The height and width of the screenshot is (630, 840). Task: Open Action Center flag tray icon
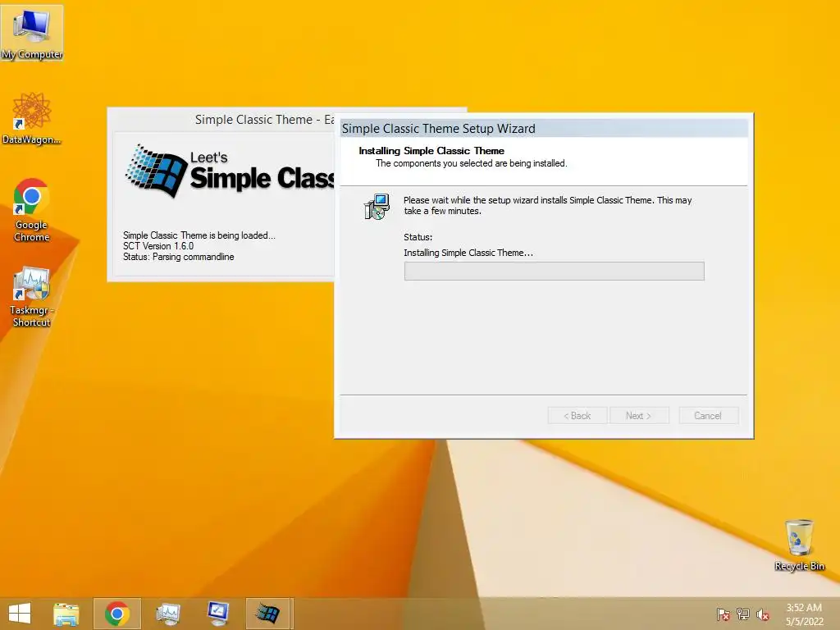point(724,614)
